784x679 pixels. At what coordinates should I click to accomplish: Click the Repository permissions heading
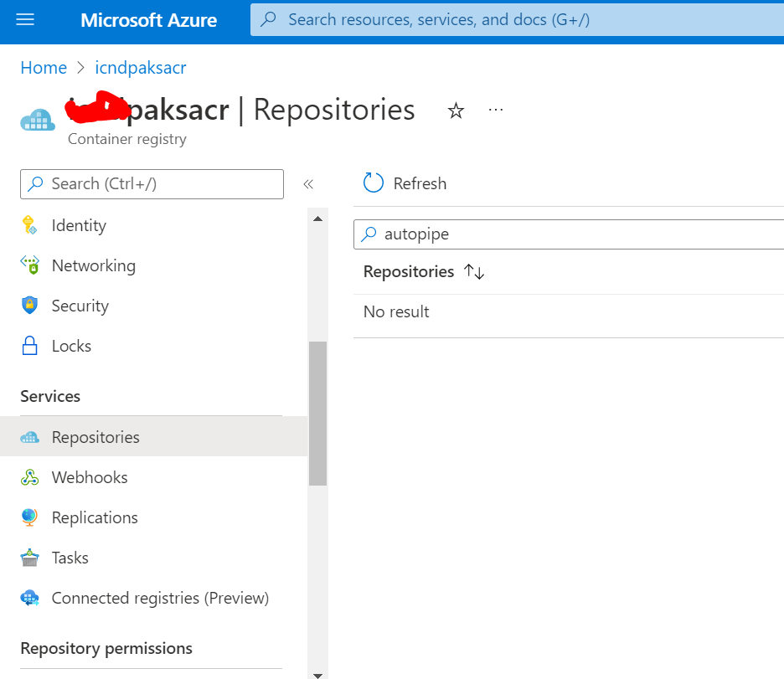point(106,648)
